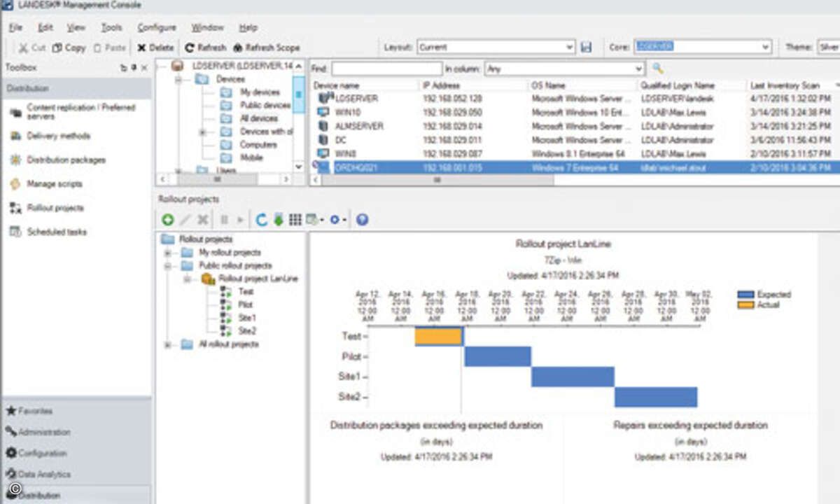The image size is (840, 504).
Task: Open the Configure menu
Action: [x=157, y=27]
